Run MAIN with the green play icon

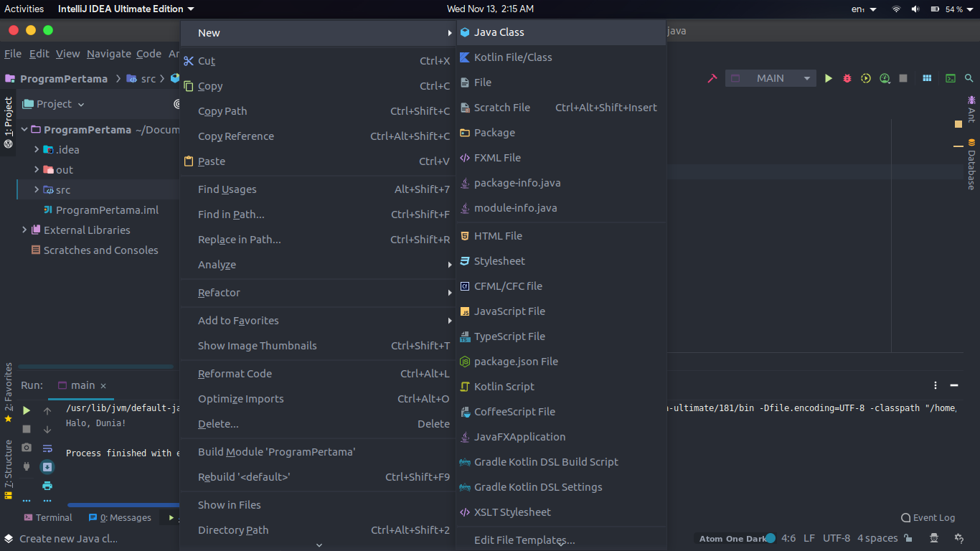click(829, 78)
